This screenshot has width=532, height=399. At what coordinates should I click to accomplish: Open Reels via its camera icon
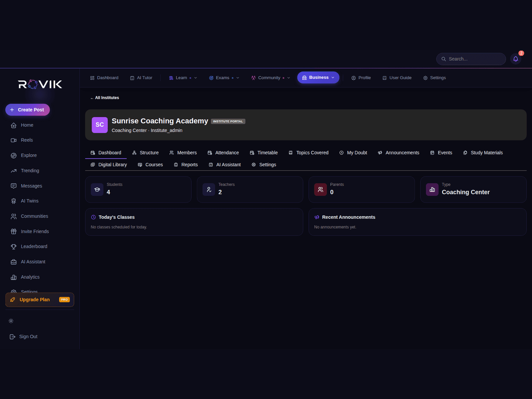14,140
